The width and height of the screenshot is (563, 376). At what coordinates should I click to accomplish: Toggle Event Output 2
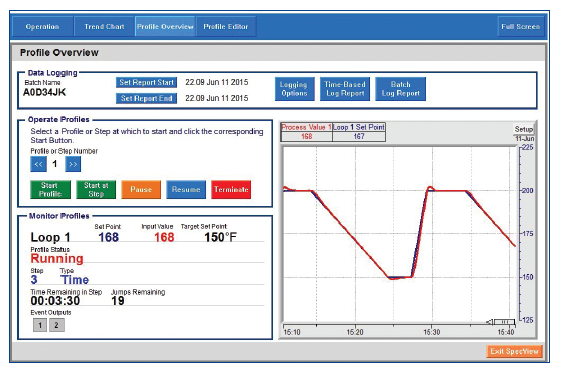coord(57,325)
